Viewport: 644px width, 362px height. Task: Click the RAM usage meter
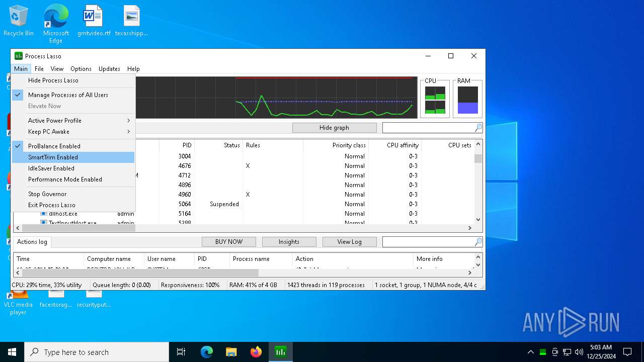pos(468,100)
